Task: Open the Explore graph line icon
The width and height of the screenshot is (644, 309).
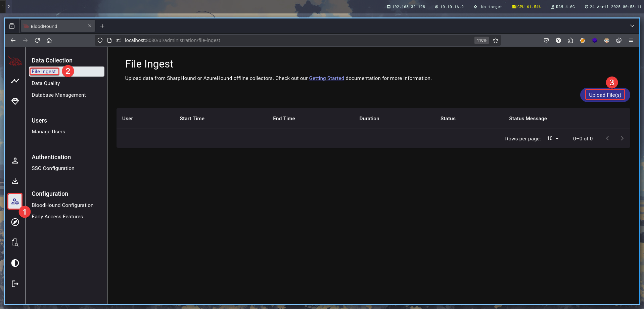Action: (15, 81)
